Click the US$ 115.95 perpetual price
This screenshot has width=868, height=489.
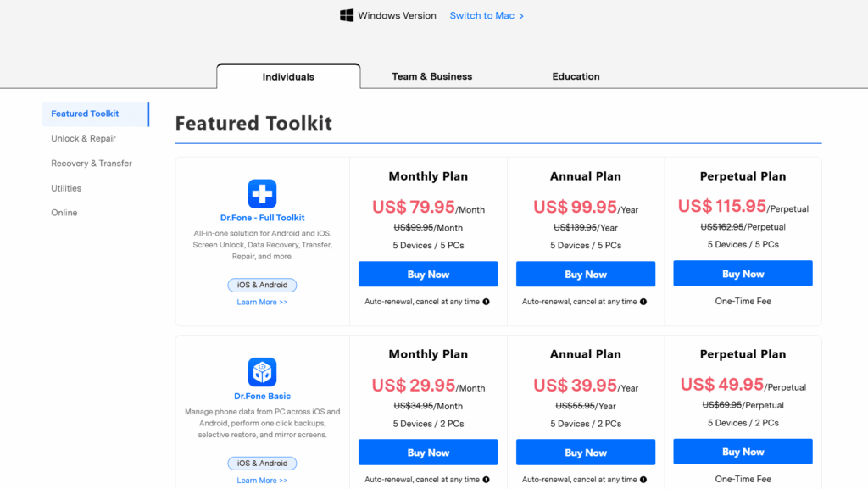pos(722,206)
